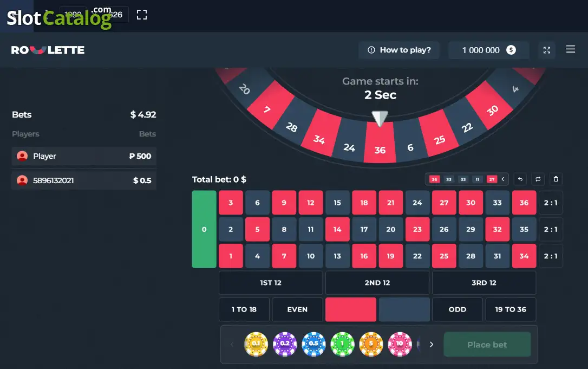
Task: Open the How to play? help
Action: coord(399,50)
